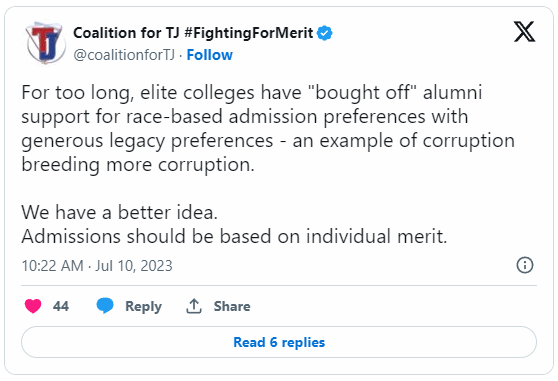Click the Share label
The height and width of the screenshot is (381, 558).
232,306
